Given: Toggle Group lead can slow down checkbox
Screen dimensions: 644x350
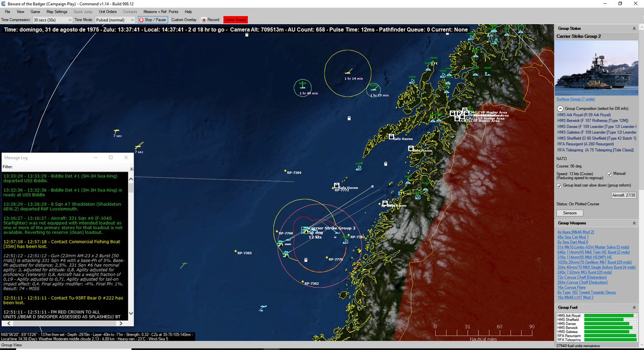Looking at the screenshot, I should tap(560, 185).
